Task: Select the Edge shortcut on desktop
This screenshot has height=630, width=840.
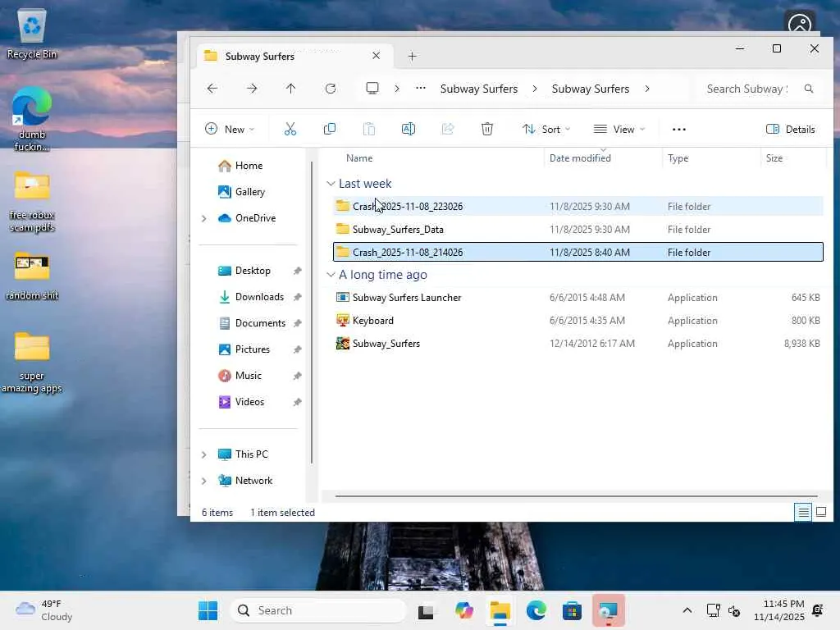Action: pos(32,119)
